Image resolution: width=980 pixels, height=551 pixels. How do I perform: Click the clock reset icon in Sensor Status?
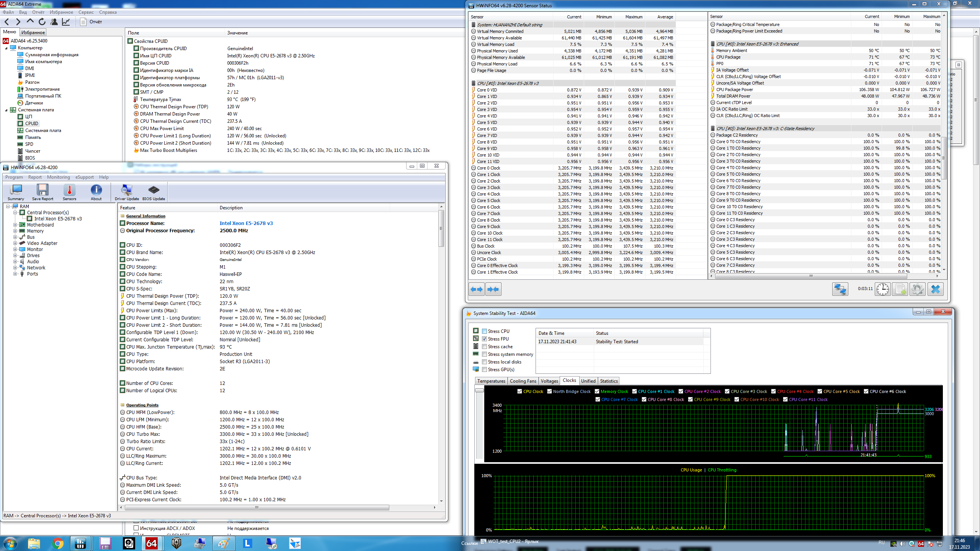pos(883,289)
